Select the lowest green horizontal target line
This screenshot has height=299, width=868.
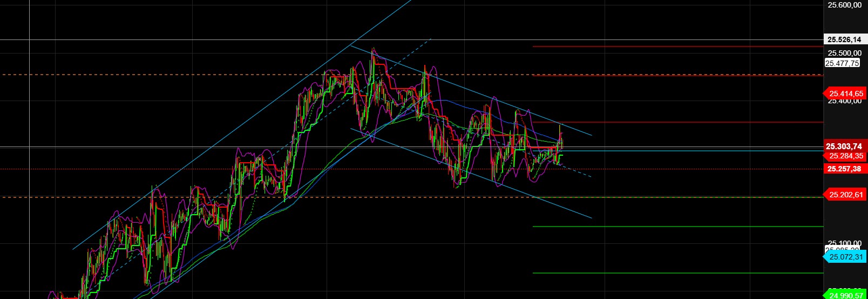(675, 273)
